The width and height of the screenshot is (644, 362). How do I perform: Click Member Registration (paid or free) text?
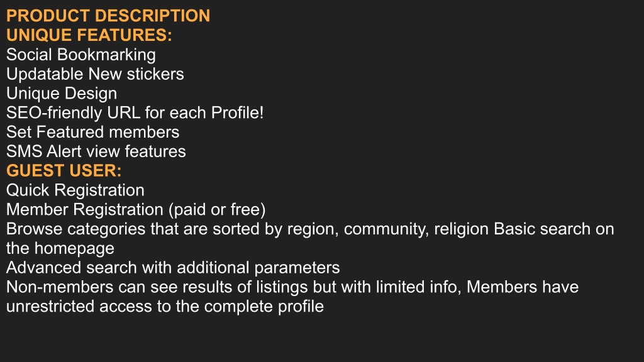point(136,210)
